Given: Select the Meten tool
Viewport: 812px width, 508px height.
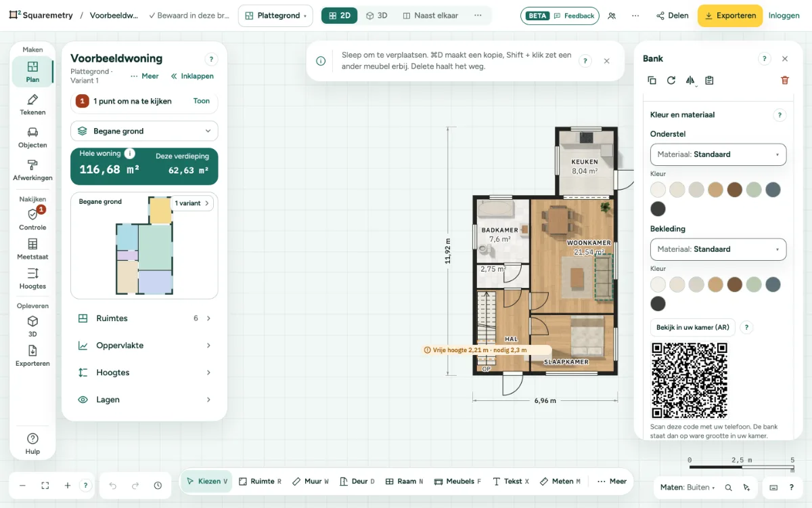Looking at the screenshot, I should pos(560,482).
